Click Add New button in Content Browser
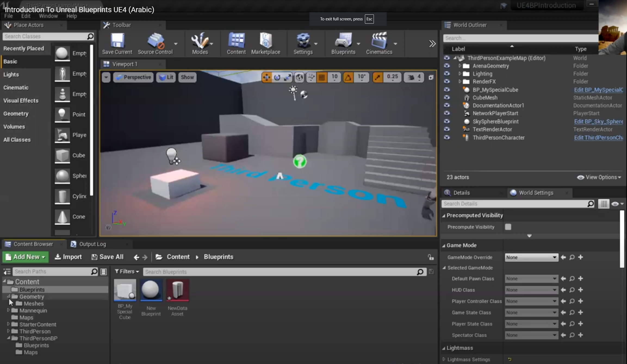 [25, 257]
